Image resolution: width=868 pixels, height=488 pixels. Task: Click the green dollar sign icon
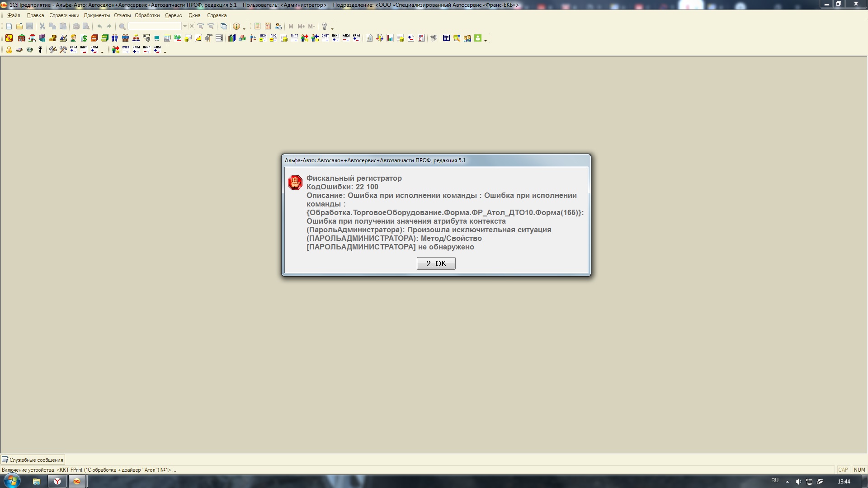[x=84, y=38]
